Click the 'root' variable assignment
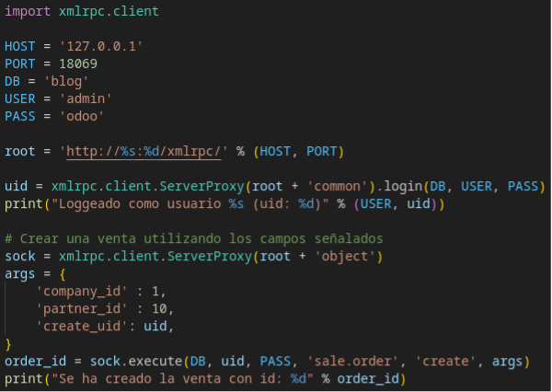This screenshot has width=552, height=392. point(19,152)
